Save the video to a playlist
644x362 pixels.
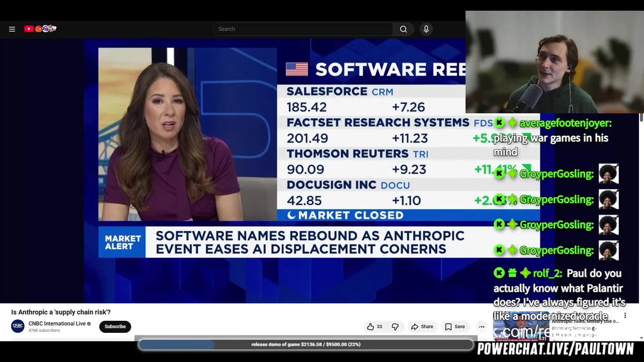pos(455,327)
